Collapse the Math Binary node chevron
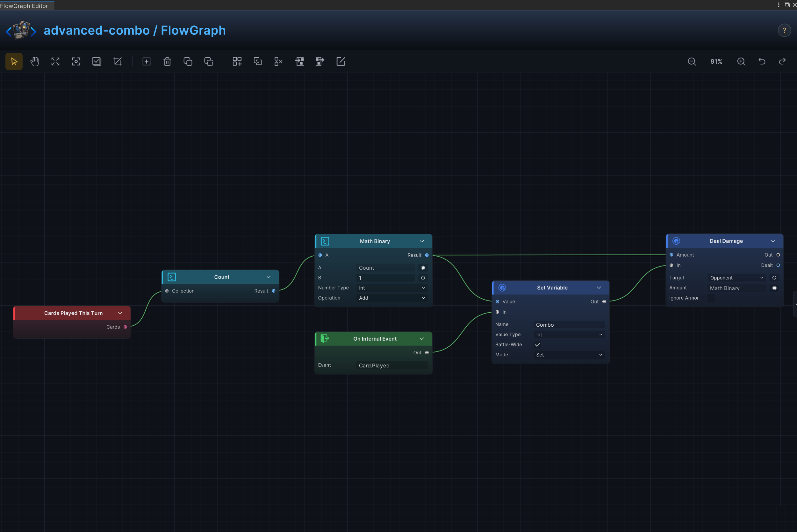This screenshot has height=532, width=797. (x=421, y=241)
